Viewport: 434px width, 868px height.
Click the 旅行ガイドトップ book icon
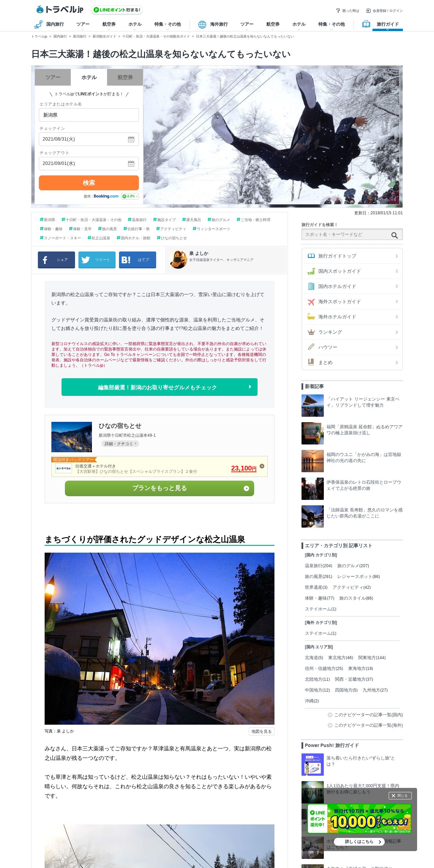(x=311, y=256)
